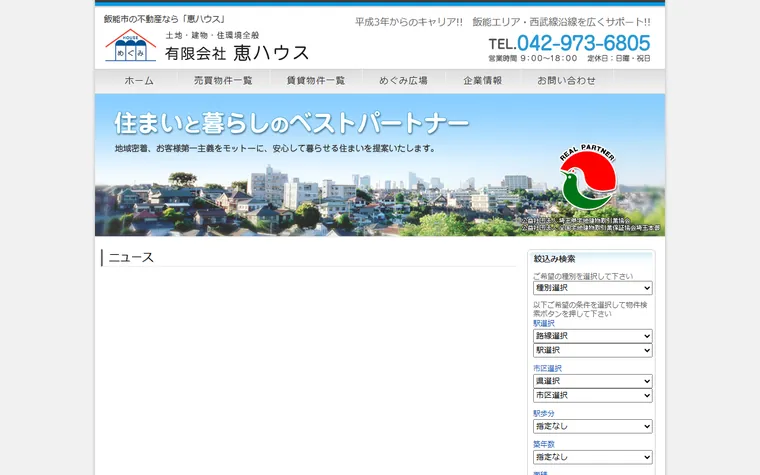
Task: Open the 駅歩分 指定なし dropdown
Action: click(x=592, y=427)
